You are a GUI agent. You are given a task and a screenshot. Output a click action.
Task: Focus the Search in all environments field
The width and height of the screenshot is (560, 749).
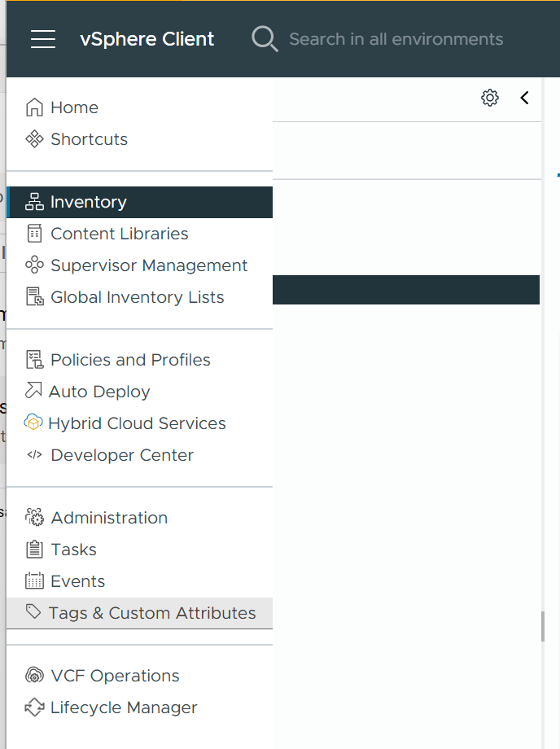[396, 39]
